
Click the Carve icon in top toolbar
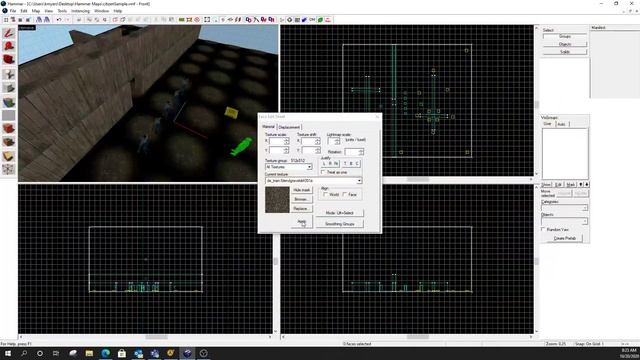[79, 20]
